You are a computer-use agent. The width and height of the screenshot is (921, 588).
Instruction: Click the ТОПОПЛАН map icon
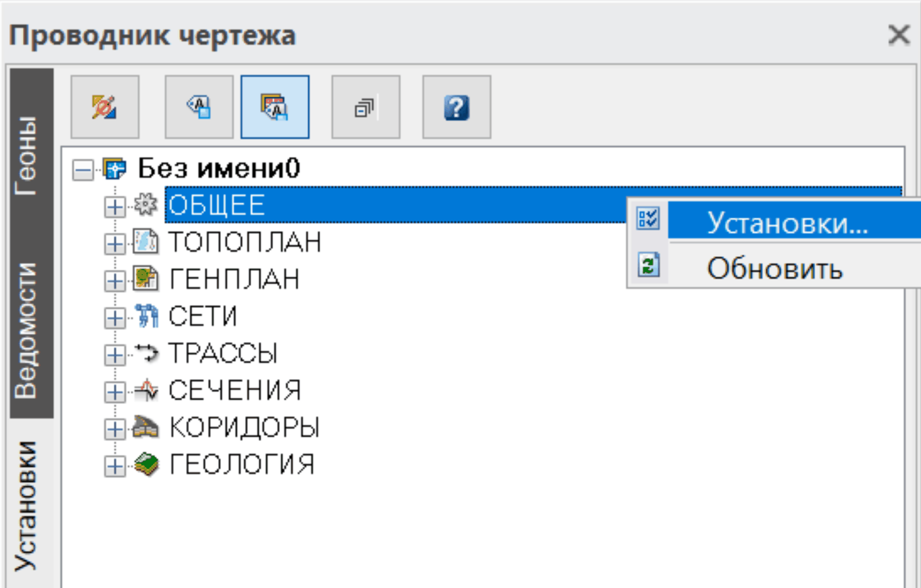tap(145, 241)
